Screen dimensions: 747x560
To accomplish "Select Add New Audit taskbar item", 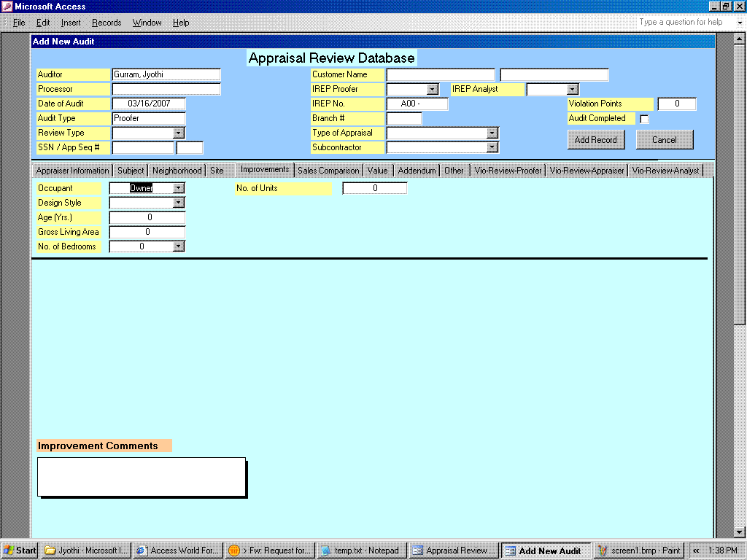I will pyautogui.click(x=546, y=551).
